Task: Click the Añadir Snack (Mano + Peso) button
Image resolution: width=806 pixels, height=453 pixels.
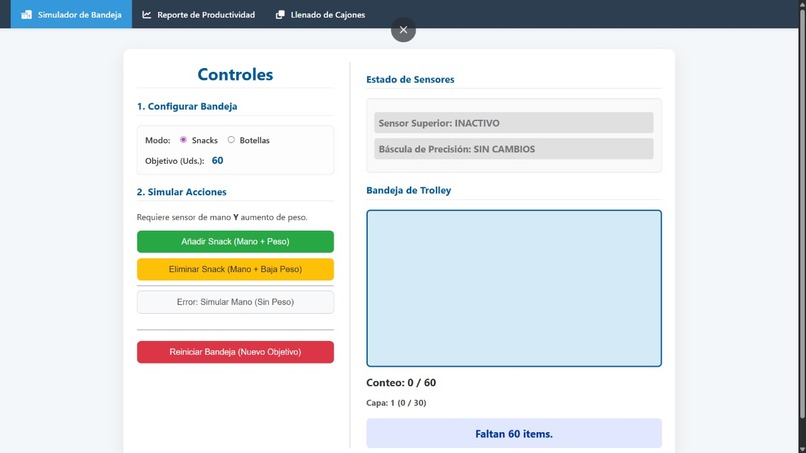Action: coord(235,242)
